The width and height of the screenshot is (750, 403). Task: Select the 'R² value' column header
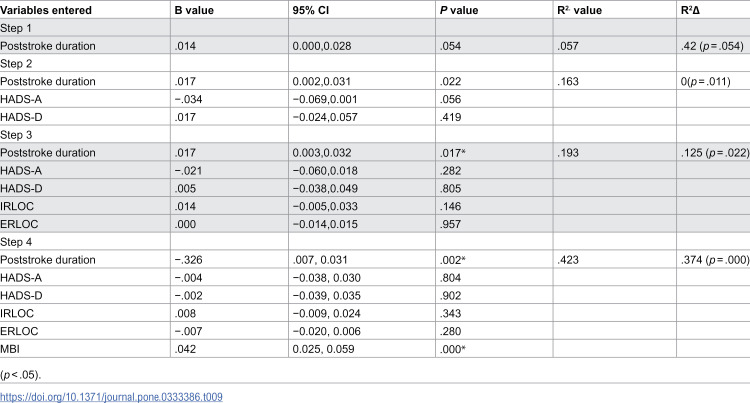click(x=579, y=11)
